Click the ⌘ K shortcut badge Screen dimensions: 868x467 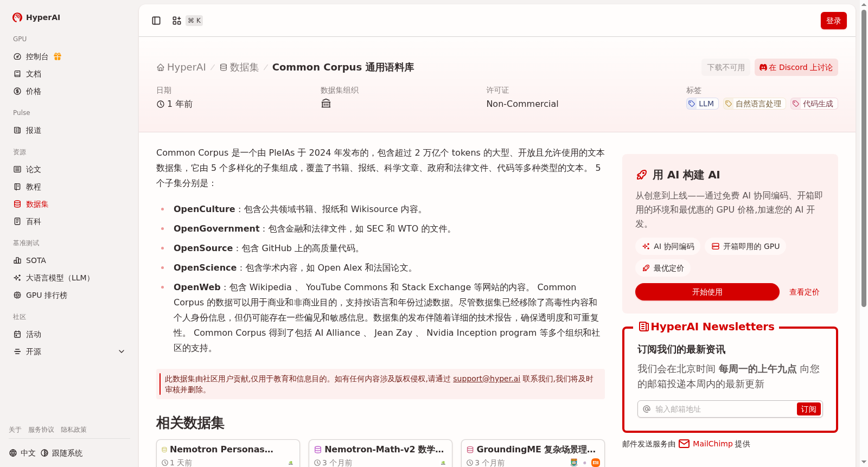pos(194,21)
